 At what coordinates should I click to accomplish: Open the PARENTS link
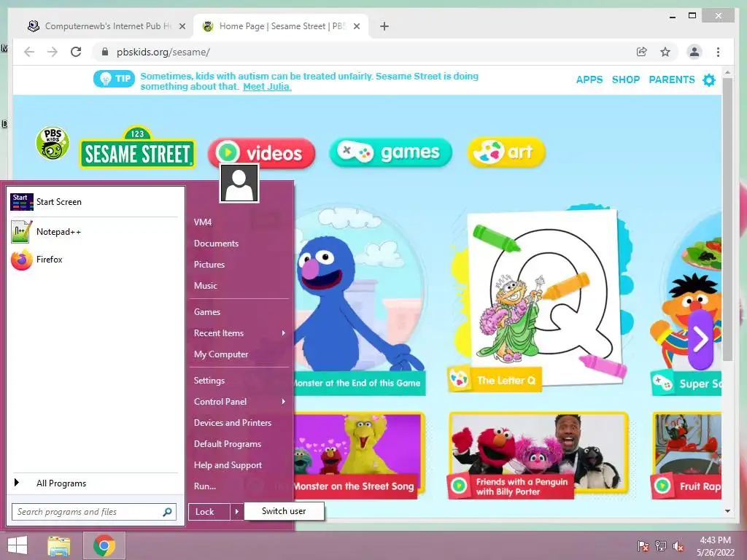672,79
